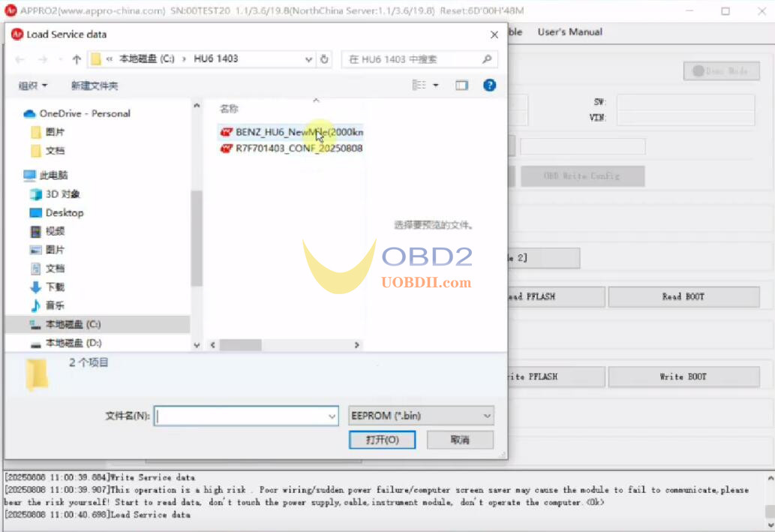The height and width of the screenshot is (532, 775).
Task: Change view layout icon
Action: point(419,85)
